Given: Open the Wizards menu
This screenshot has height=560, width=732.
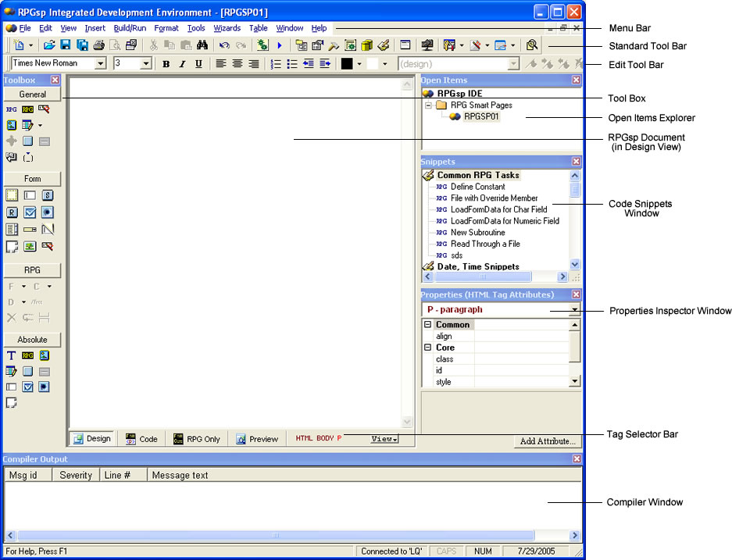Looking at the screenshot, I should 227,28.
